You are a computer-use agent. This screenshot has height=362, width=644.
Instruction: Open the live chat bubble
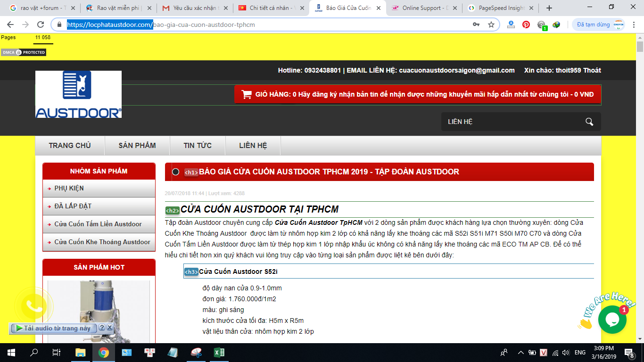point(612,320)
